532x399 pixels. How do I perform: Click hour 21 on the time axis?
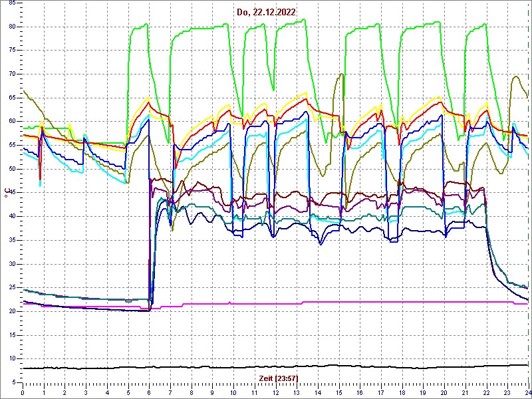(465, 392)
